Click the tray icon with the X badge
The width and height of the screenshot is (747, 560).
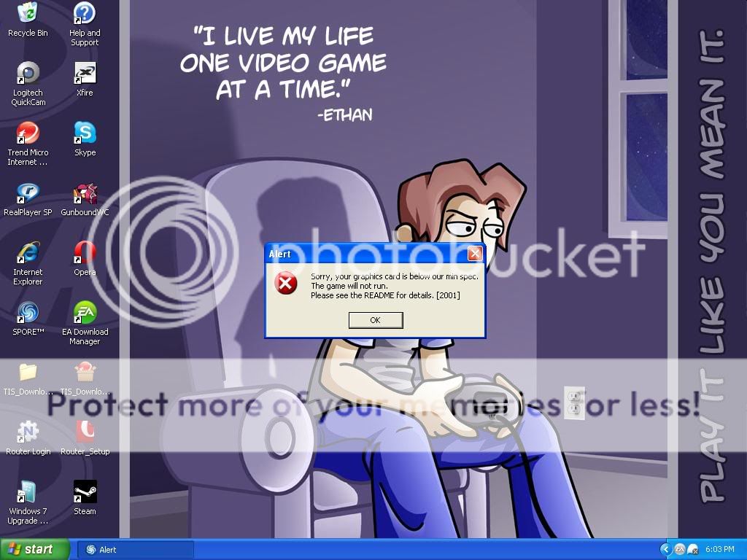tap(693, 550)
